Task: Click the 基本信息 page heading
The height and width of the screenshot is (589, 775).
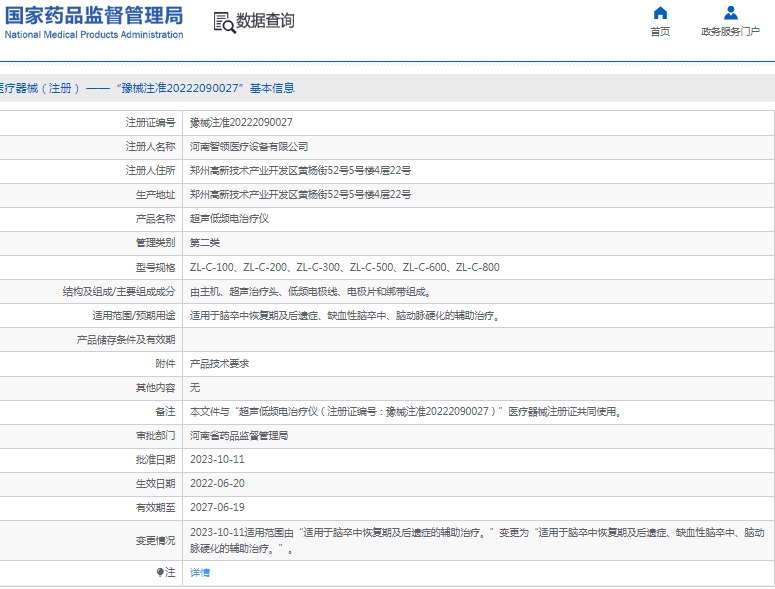Action: pos(272,88)
